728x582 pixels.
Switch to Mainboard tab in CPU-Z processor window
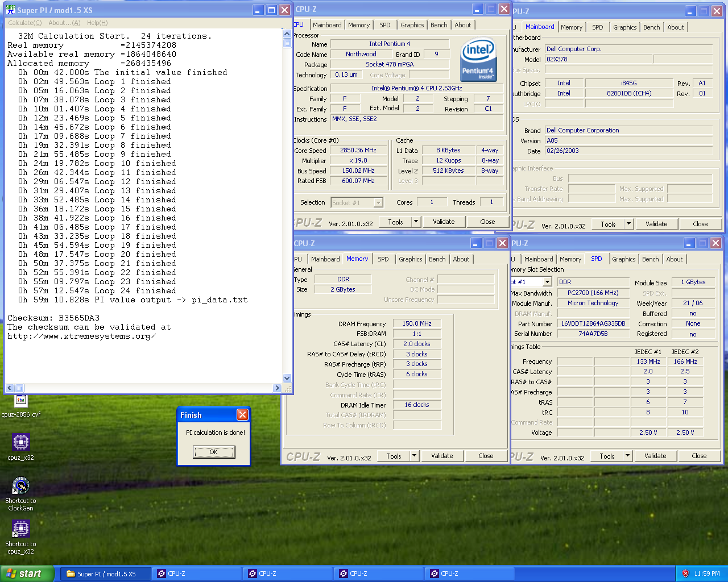tap(327, 25)
